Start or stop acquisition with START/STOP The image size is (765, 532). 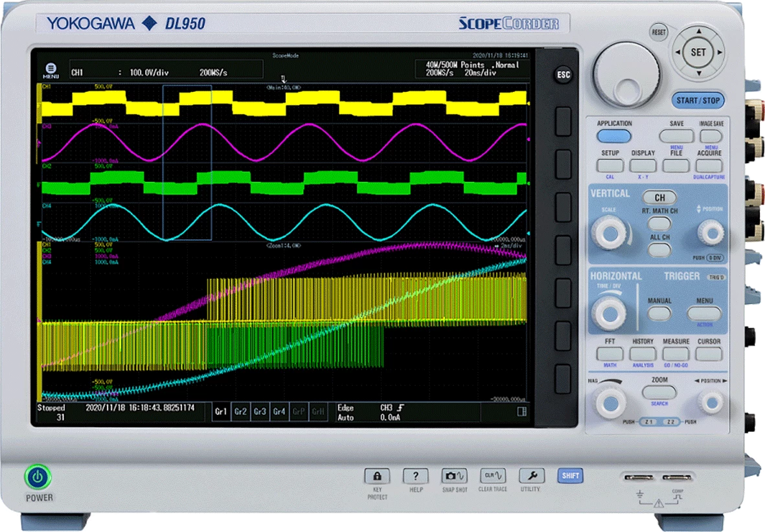[x=698, y=100]
